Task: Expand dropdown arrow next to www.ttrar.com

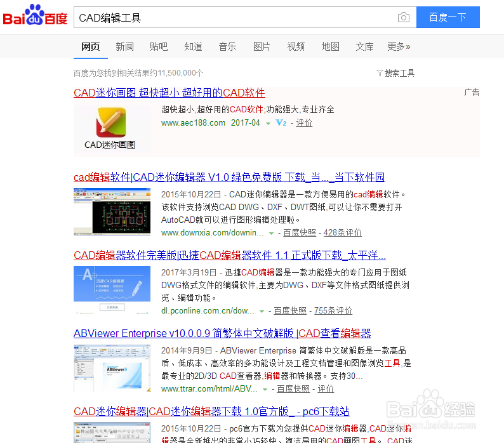Action: [265, 390]
